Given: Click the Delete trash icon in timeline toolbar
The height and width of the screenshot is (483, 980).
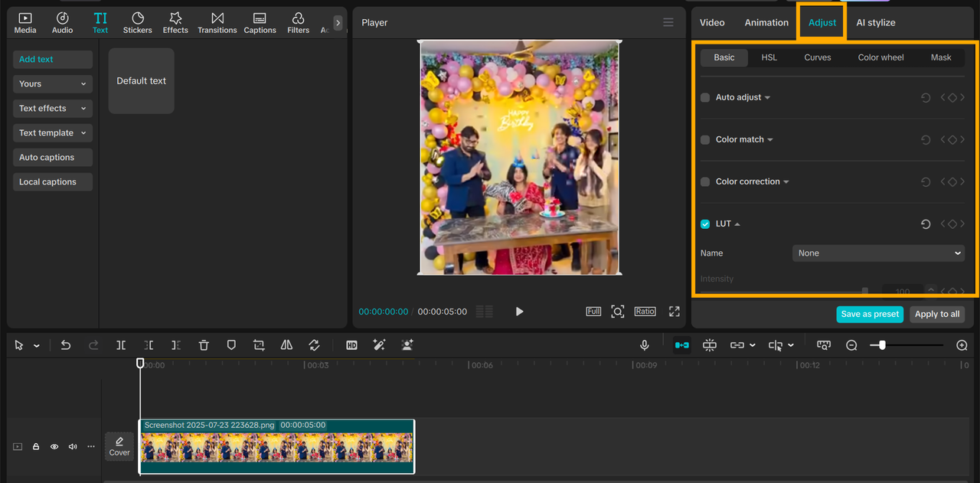Looking at the screenshot, I should click(204, 345).
